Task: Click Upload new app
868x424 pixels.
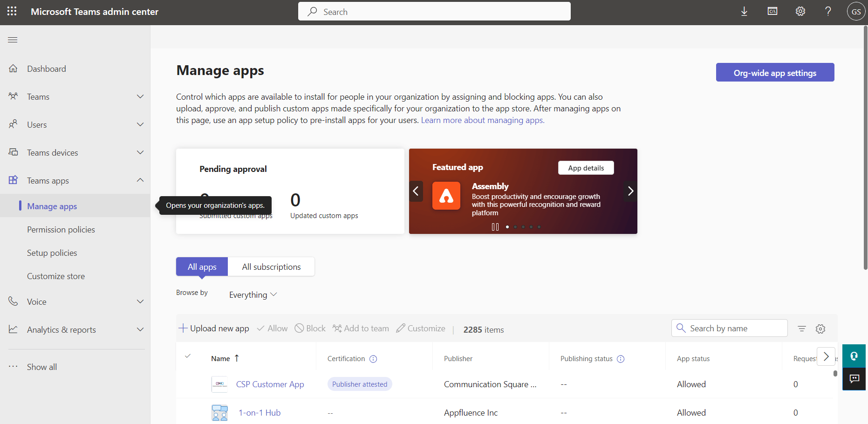Action: pyautogui.click(x=214, y=328)
